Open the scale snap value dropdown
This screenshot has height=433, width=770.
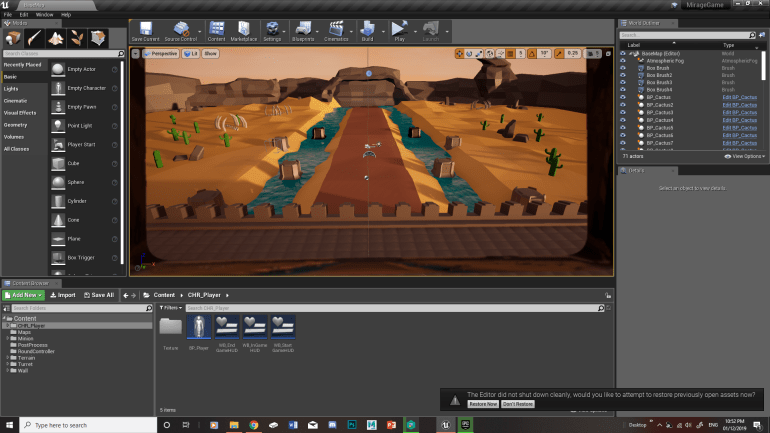pos(573,54)
